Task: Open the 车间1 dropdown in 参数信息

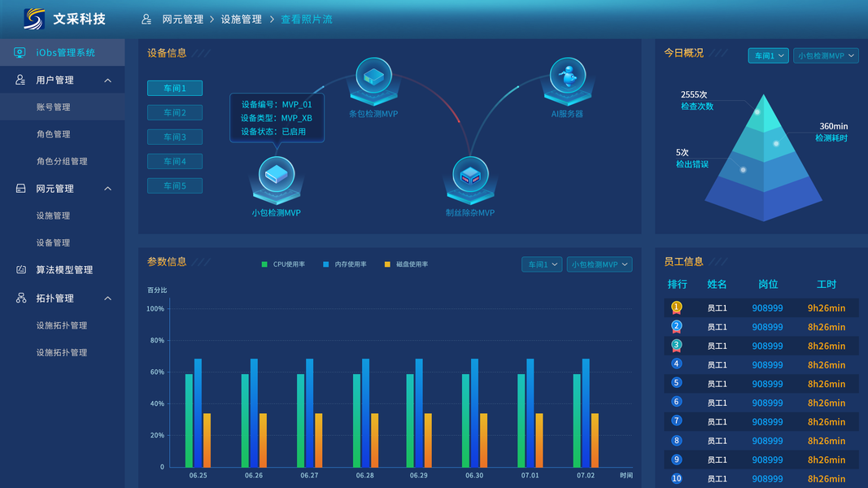Action: (542, 264)
